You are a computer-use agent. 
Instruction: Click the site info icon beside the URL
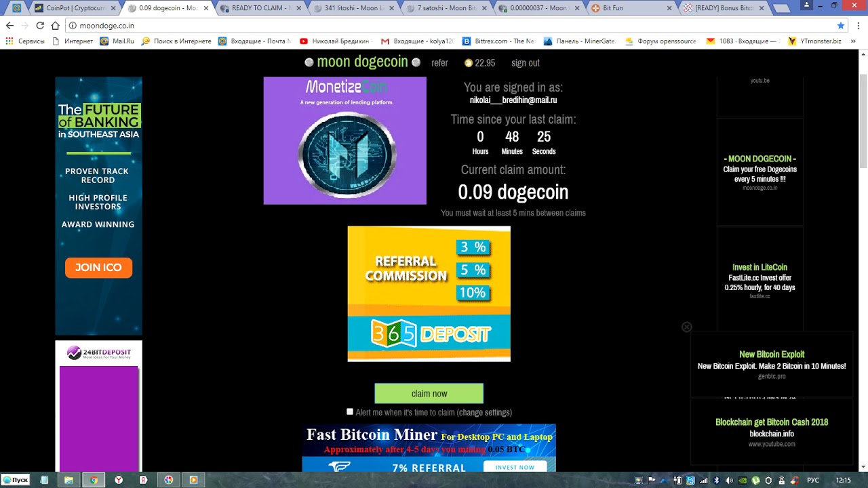click(x=72, y=26)
